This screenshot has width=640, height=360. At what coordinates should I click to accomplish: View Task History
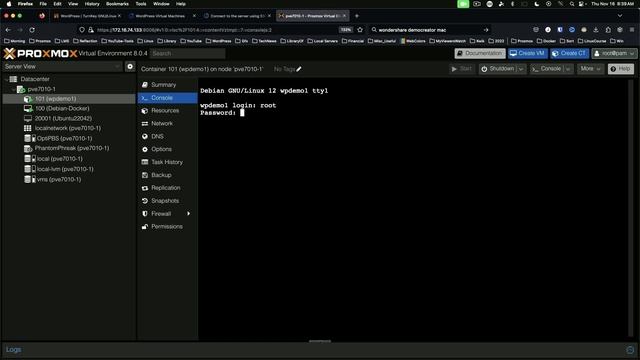[x=167, y=162]
